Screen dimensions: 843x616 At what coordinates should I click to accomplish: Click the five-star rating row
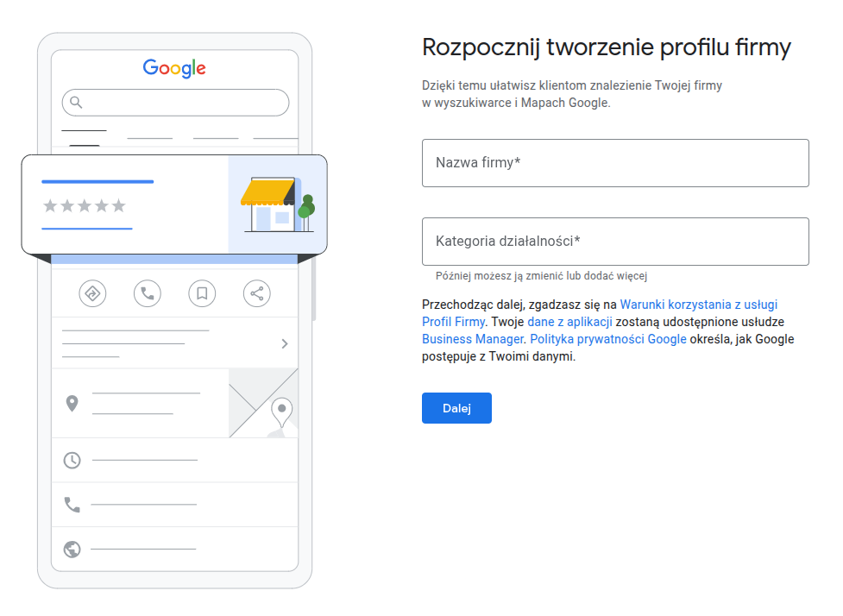click(x=86, y=205)
